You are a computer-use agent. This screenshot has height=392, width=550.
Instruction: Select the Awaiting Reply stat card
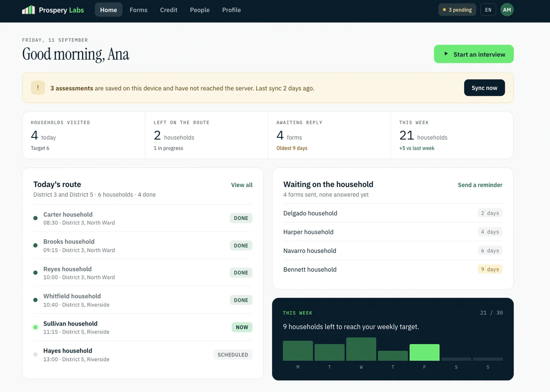(x=329, y=135)
